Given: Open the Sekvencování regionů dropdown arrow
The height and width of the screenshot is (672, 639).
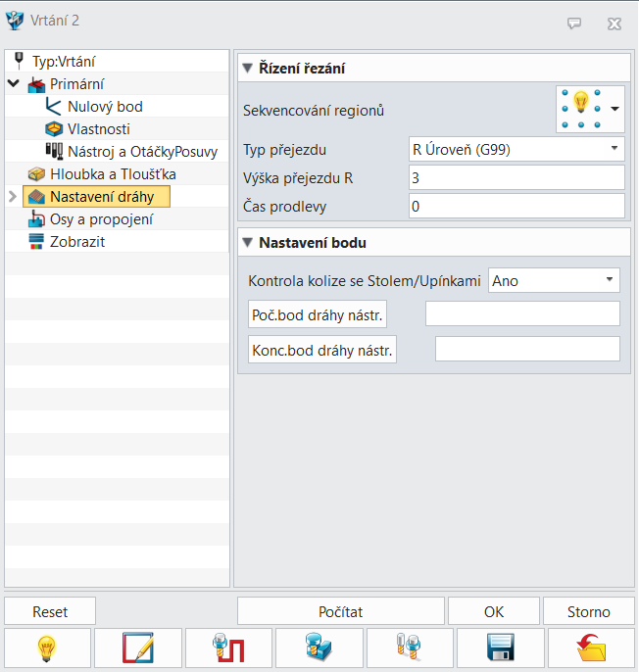Looking at the screenshot, I should pos(614,109).
